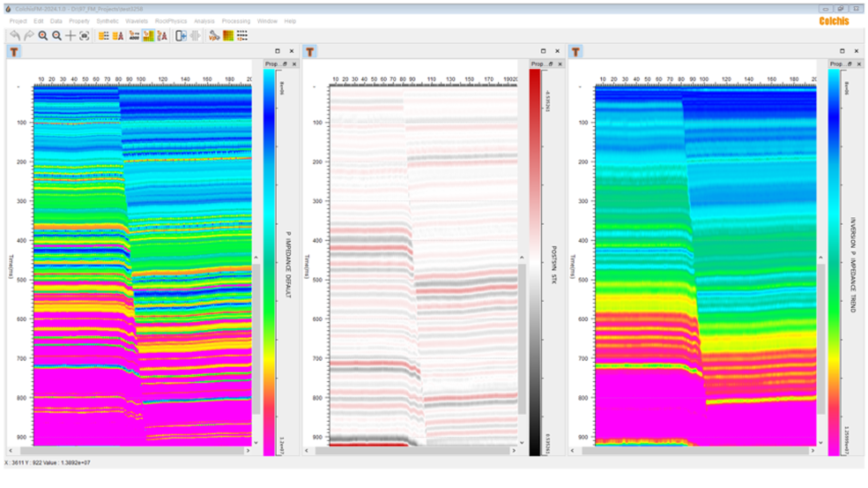Open the Data menu
The width and height of the screenshot is (868, 488).
coord(56,21)
